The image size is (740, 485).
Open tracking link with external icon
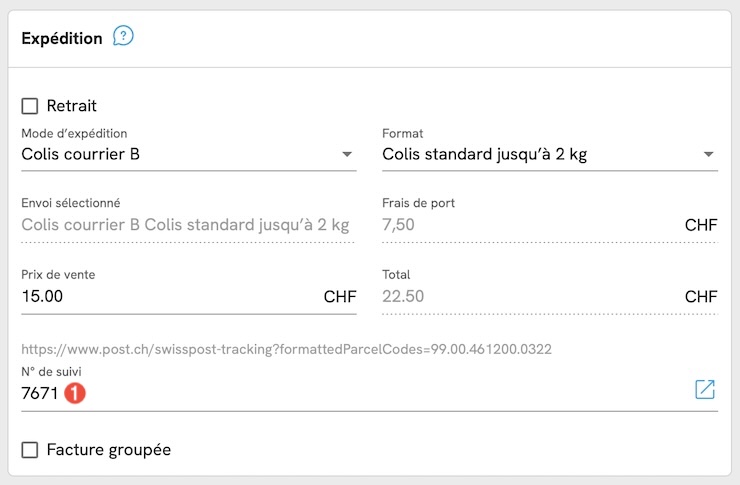click(x=705, y=390)
